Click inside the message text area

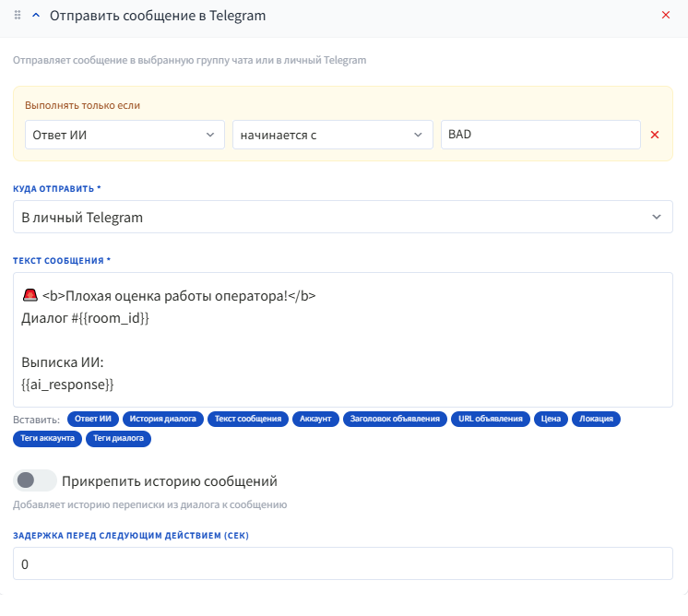[x=343, y=339]
